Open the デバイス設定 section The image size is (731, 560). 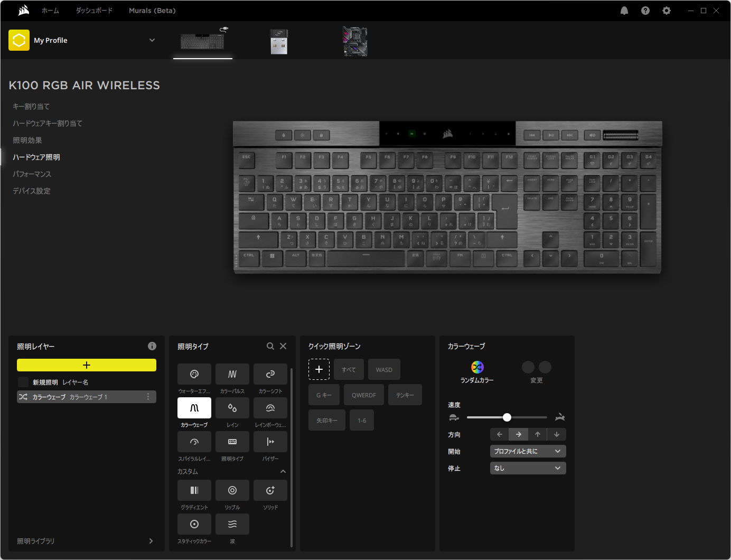(32, 191)
